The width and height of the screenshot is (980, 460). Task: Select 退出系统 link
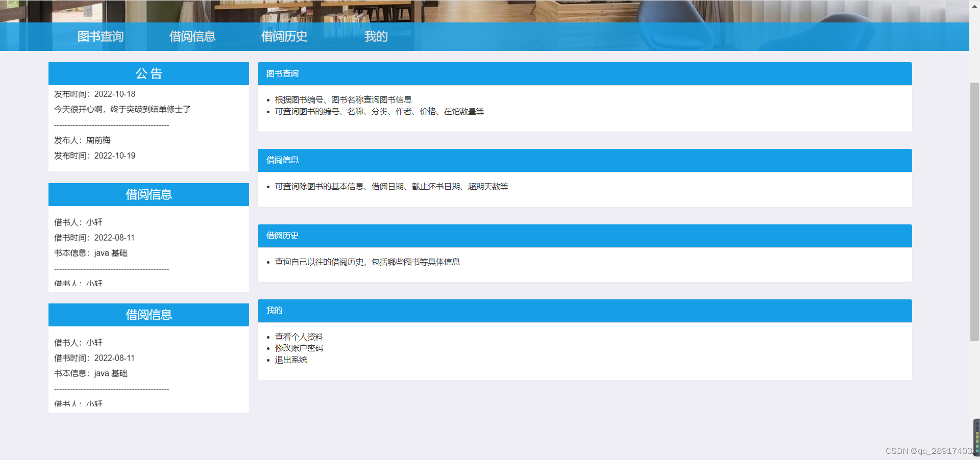291,360
